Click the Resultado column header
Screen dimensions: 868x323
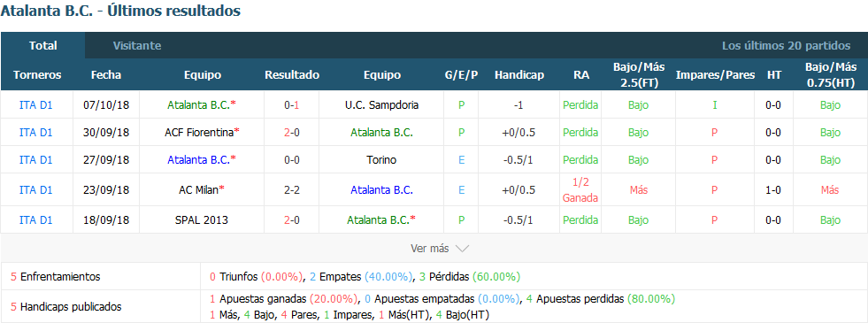292,75
